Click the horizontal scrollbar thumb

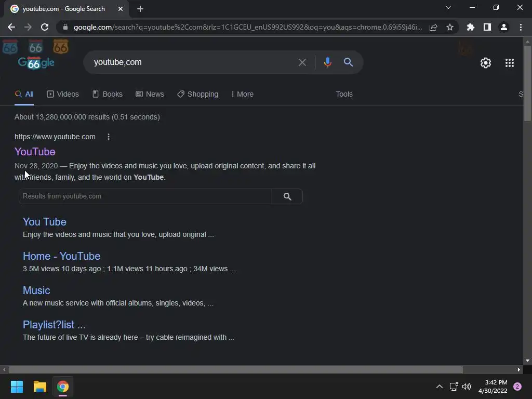tap(235, 369)
